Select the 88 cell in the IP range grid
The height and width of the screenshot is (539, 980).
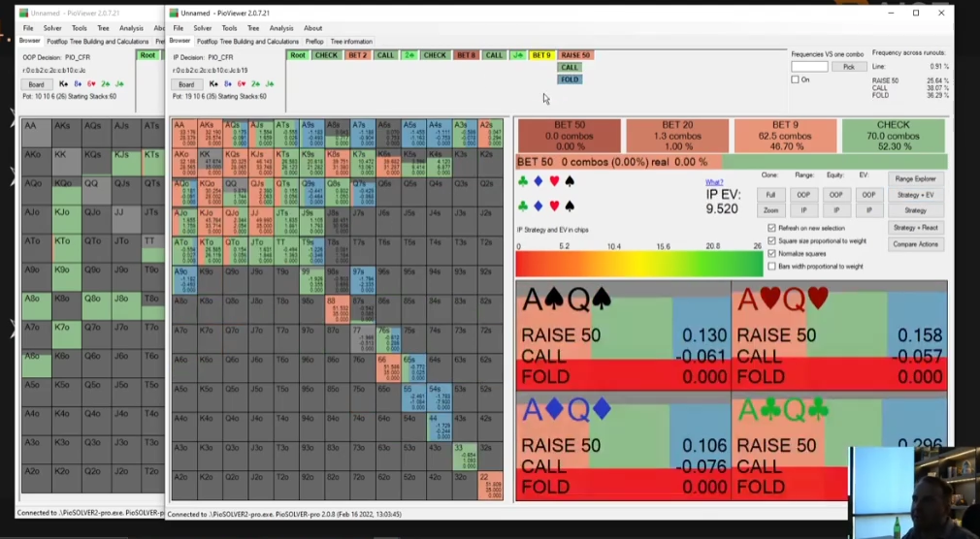(338, 308)
